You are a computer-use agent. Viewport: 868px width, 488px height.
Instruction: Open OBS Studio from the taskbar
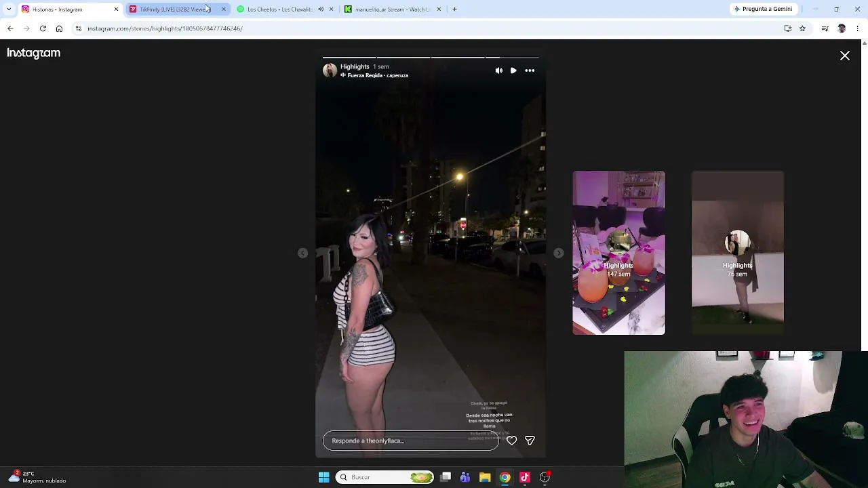(545, 477)
